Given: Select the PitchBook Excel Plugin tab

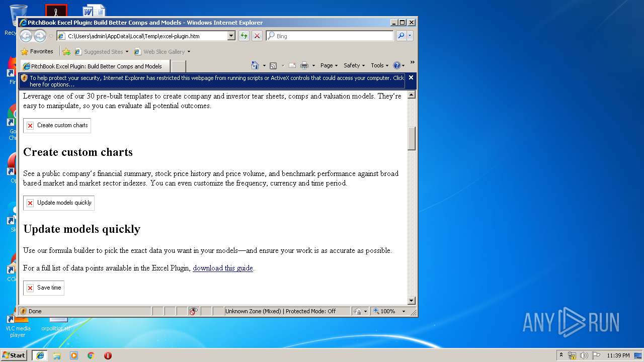Looking at the screenshot, I should [x=95, y=66].
